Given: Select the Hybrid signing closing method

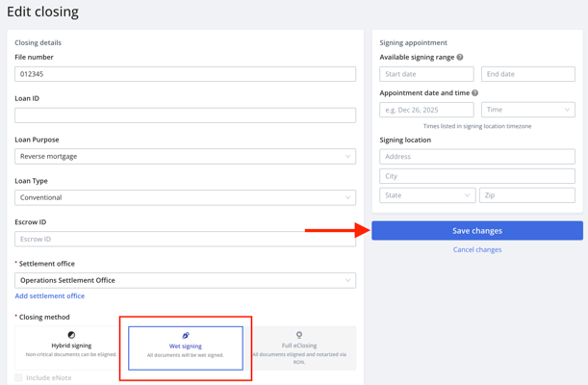Looking at the screenshot, I should point(71,348).
